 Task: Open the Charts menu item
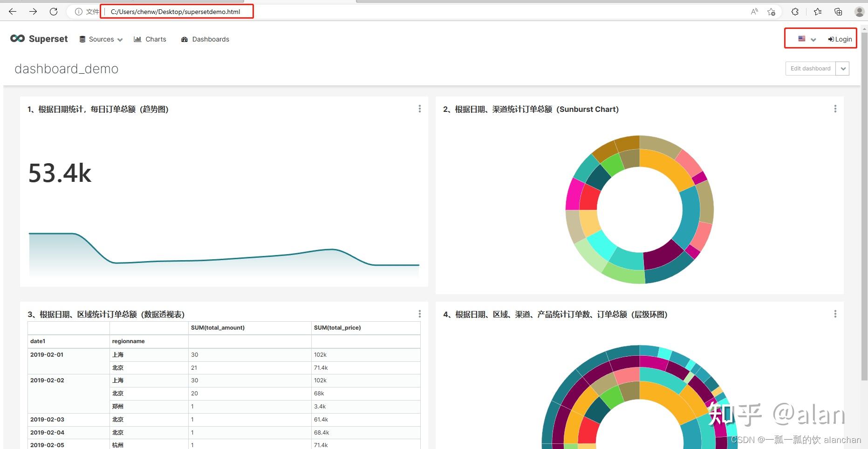(x=150, y=39)
